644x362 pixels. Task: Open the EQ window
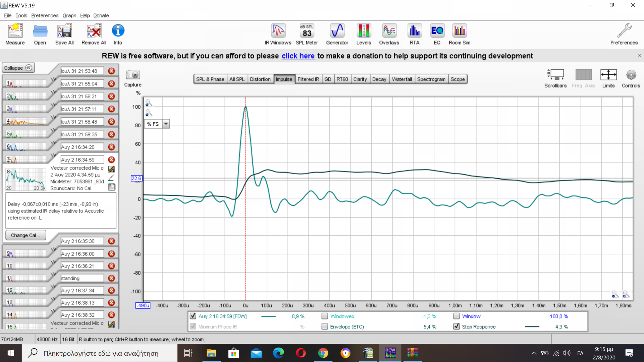[437, 34]
